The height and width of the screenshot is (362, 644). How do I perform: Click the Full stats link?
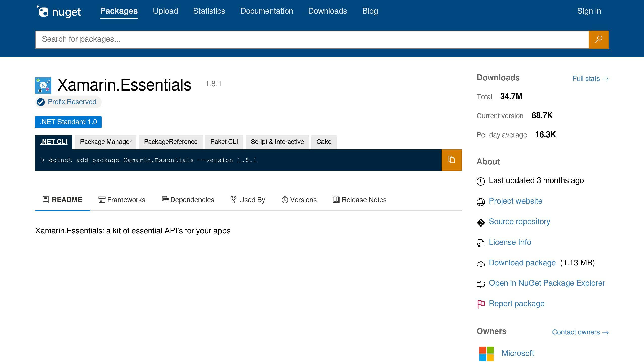tap(590, 79)
